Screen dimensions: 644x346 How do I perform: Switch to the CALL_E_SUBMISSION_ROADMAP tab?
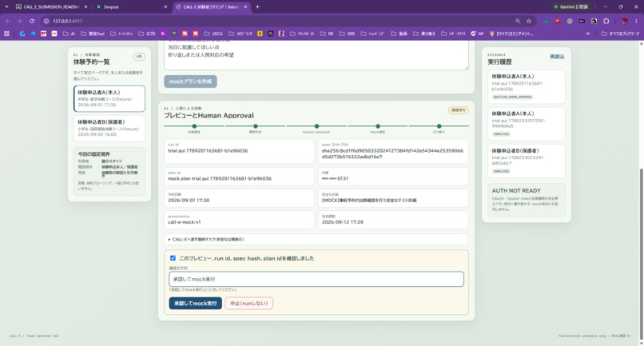[47, 7]
